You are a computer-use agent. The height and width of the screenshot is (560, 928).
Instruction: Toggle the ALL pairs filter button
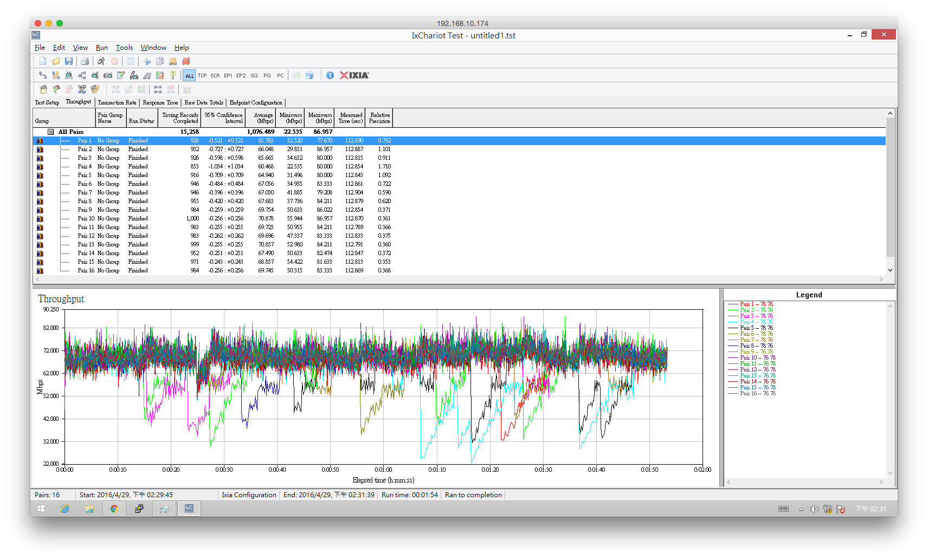pyautogui.click(x=189, y=75)
